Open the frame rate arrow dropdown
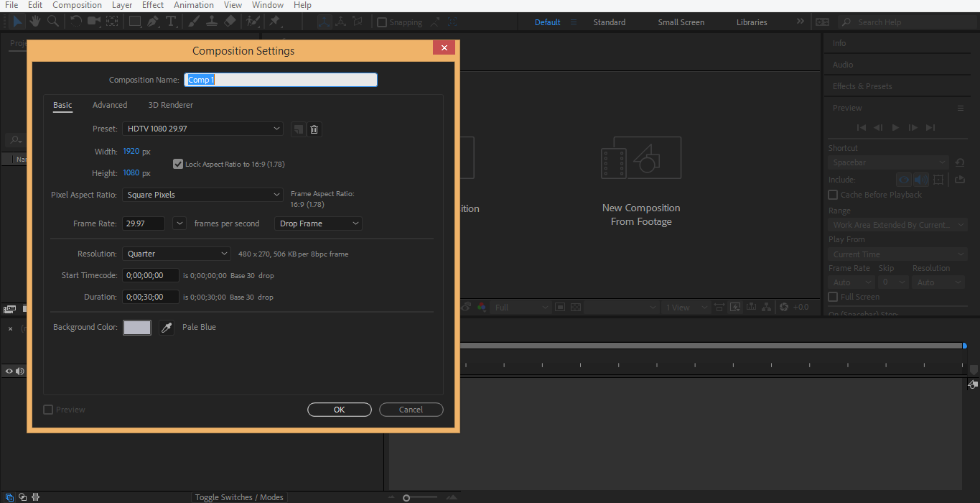980x503 pixels. pos(180,223)
